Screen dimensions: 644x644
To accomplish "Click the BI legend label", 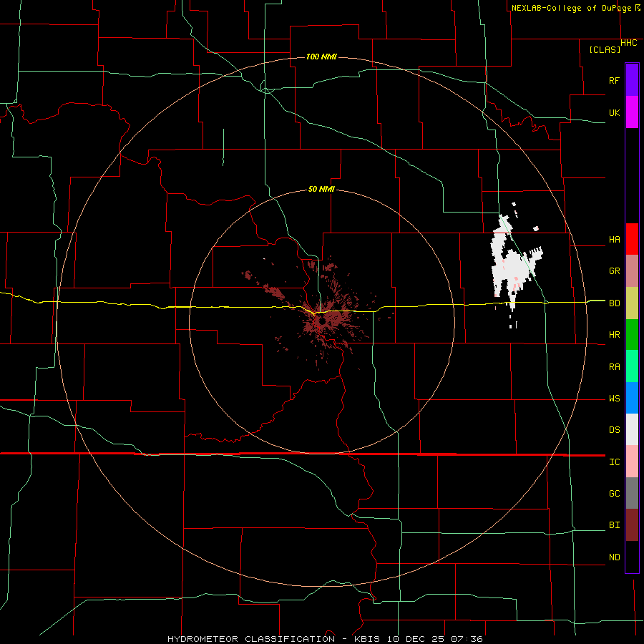I will [x=614, y=525].
